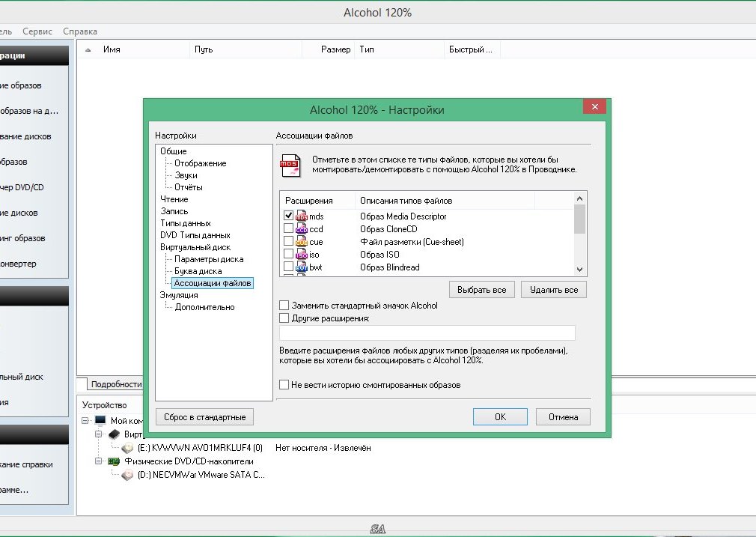This screenshot has width=756, height=537.
Task: Check the bwt extension checkbox
Action: click(288, 266)
